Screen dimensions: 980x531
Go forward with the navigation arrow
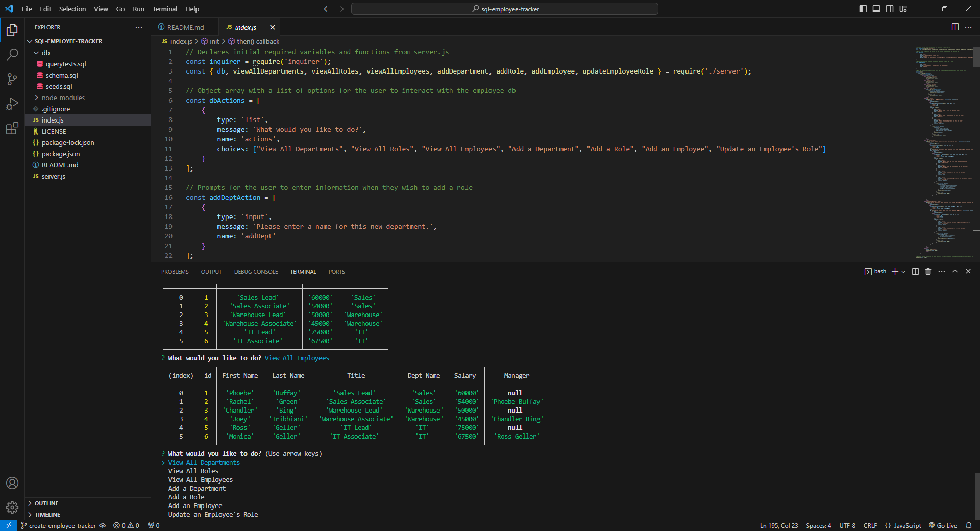point(340,9)
